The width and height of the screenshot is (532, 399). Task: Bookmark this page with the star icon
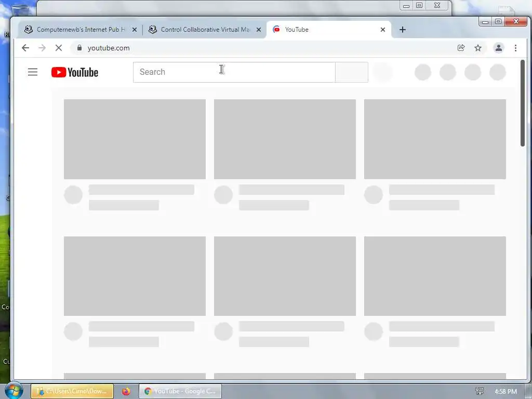point(478,48)
